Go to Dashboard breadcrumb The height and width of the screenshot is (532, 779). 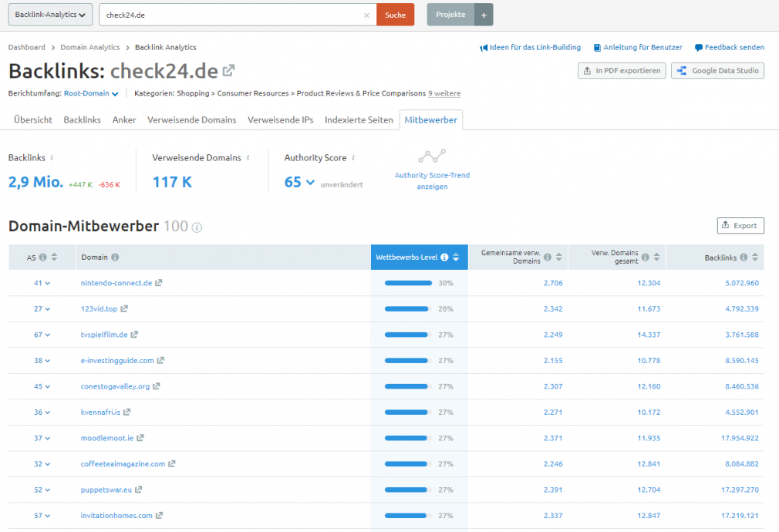coord(27,47)
